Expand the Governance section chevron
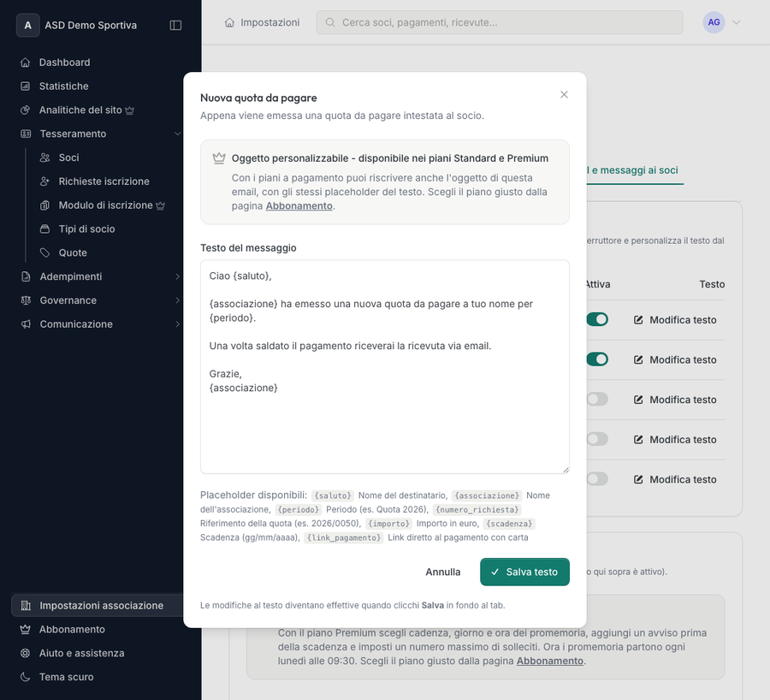The image size is (770, 700). click(177, 300)
